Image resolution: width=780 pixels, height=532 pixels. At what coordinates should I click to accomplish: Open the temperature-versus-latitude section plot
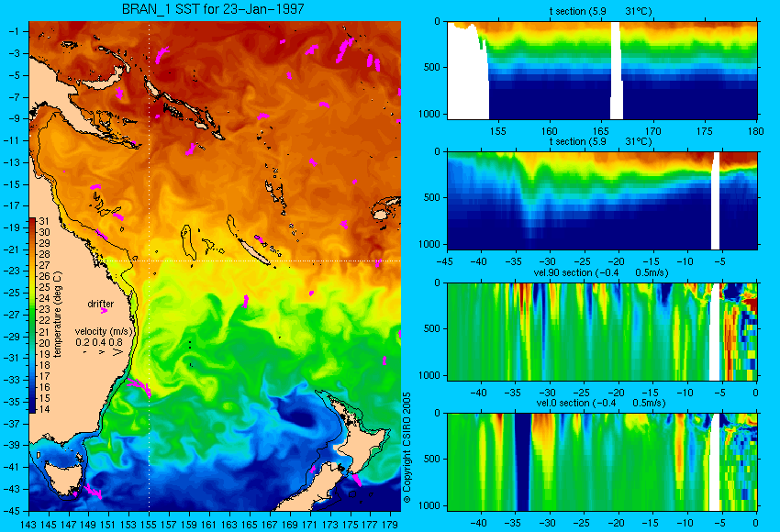602,200
